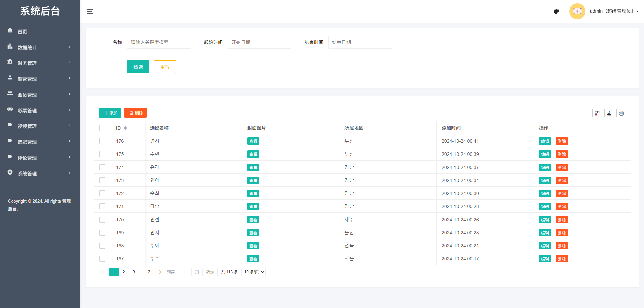Click the export data icon
Image resolution: width=644 pixels, height=308 pixels.
click(x=609, y=113)
